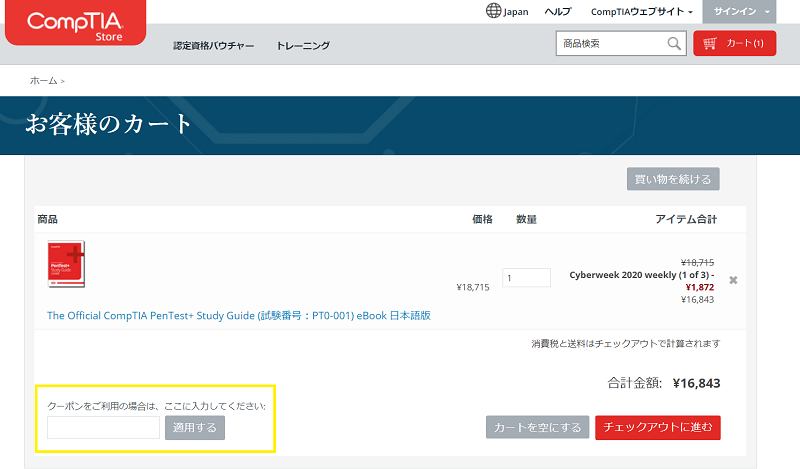Click the quantity field showing 1
The width and height of the screenshot is (800, 469).
tap(526, 278)
